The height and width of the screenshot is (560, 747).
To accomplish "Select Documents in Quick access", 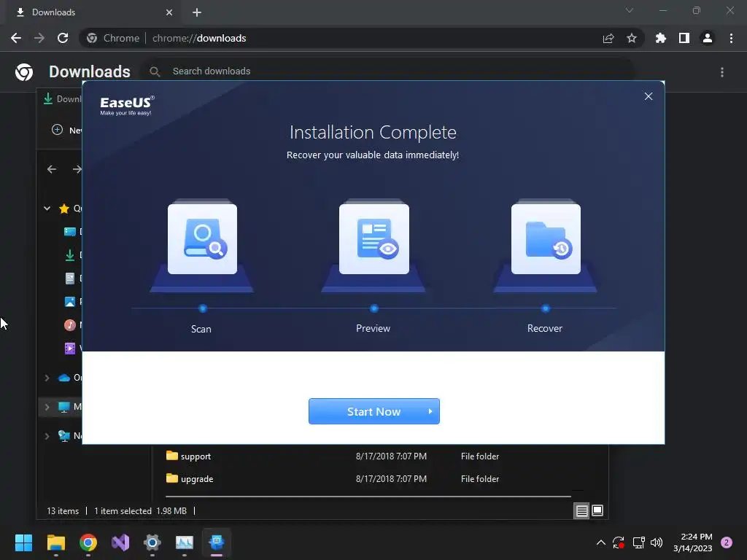I will 71,278.
